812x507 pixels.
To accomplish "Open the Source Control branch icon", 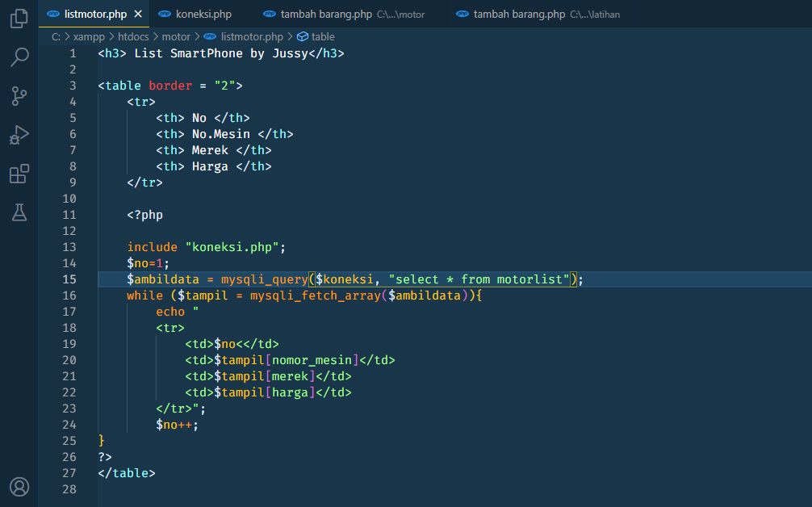I will [x=18, y=96].
